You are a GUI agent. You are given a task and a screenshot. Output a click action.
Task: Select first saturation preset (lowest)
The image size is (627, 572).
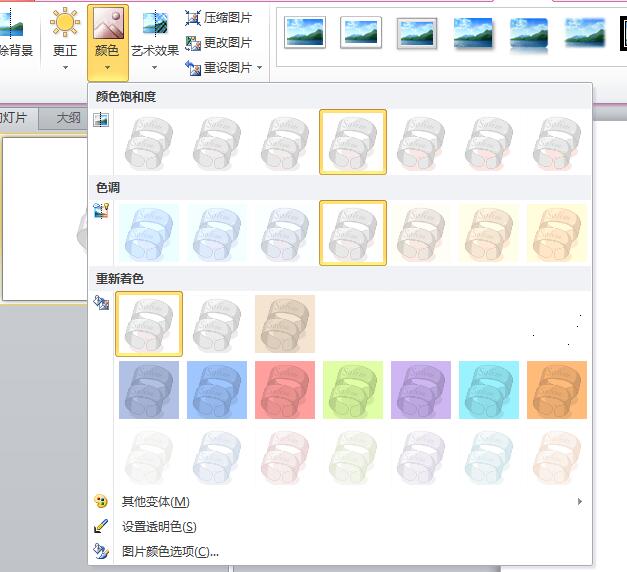149,142
